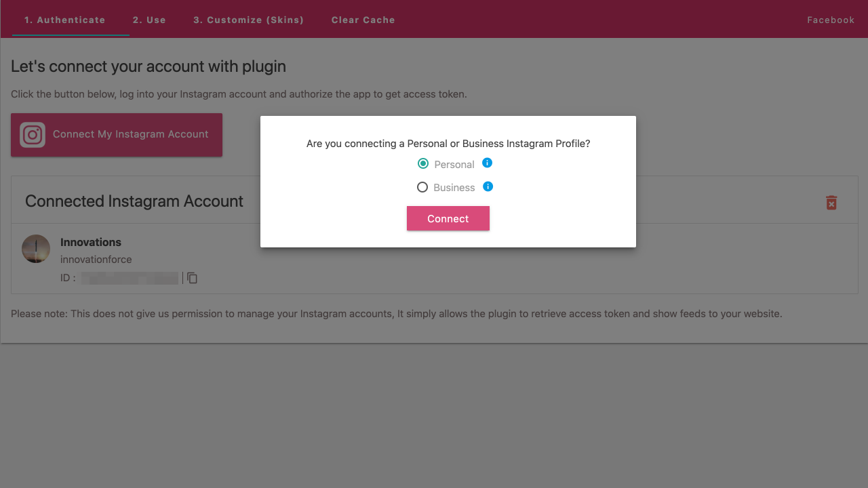
Task: Switch to the 2. Use tab
Action: click(149, 20)
